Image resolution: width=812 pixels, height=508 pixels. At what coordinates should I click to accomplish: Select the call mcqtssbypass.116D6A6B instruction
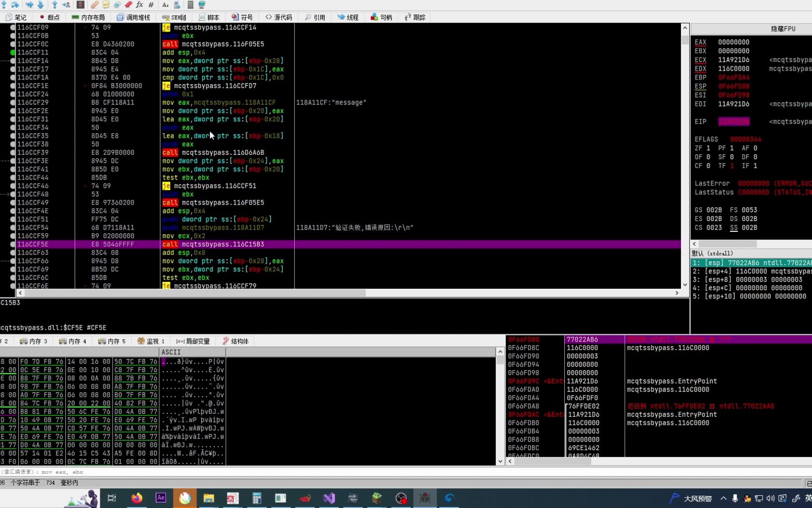pos(213,152)
